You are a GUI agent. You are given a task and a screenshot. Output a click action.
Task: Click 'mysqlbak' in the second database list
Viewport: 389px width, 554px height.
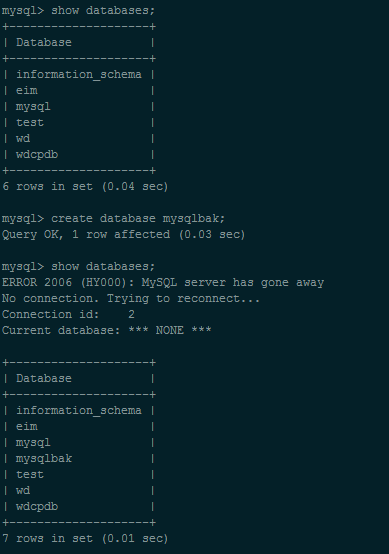[x=44, y=459]
